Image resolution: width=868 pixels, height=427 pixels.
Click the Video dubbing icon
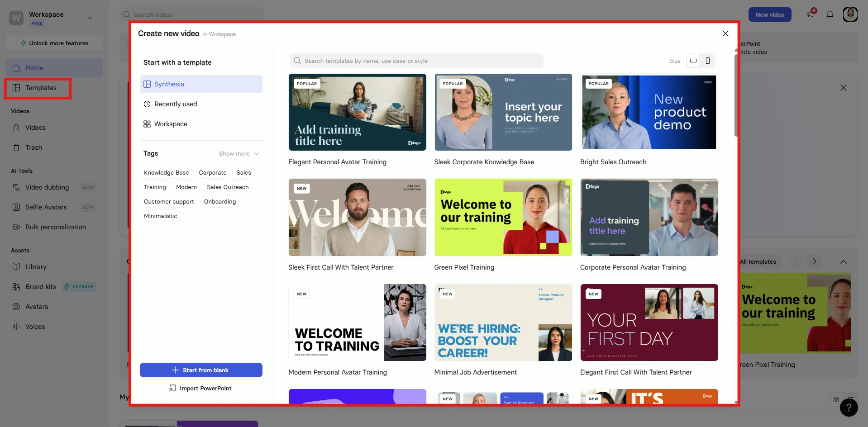(16, 187)
